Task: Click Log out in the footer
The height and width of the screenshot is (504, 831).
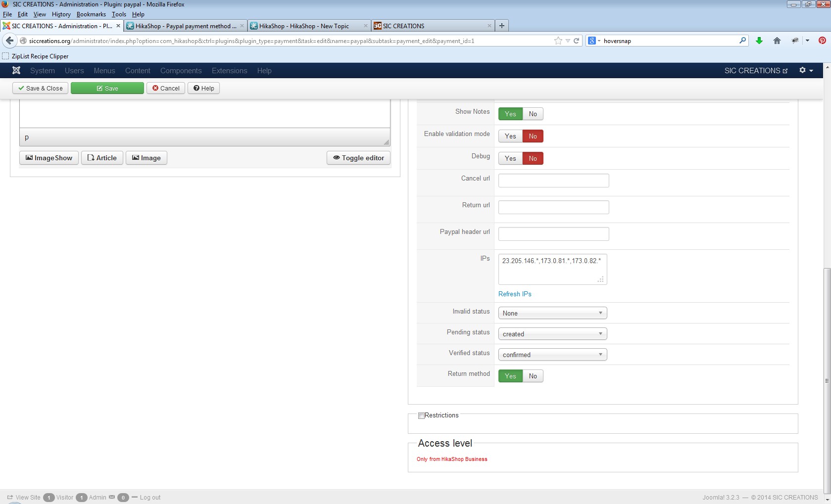Action: [150, 497]
